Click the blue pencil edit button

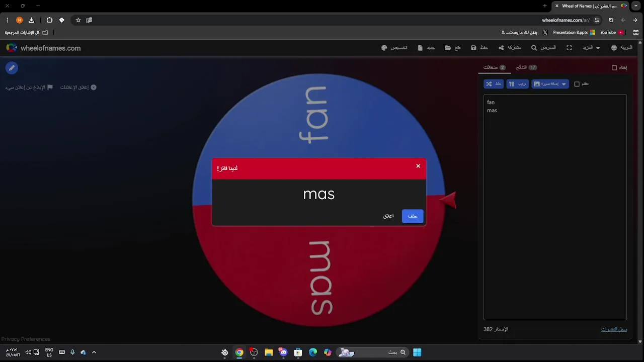[x=12, y=68]
